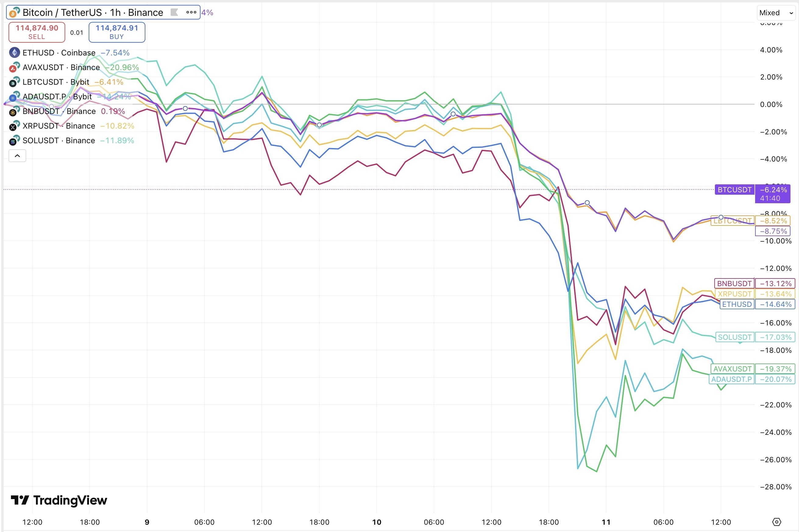Click the SOLUSDT price scale label
The image size is (799, 532).
[x=735, y=337]
